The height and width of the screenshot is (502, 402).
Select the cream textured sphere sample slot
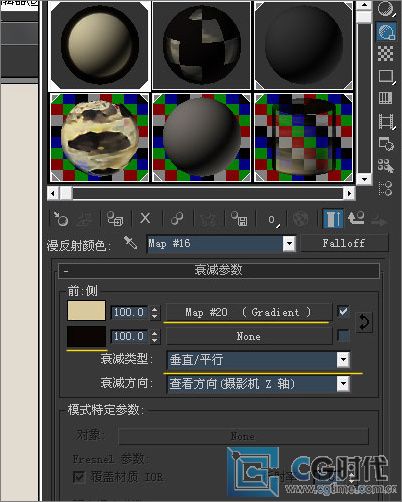pyautogui.click(x=99, y=138)
